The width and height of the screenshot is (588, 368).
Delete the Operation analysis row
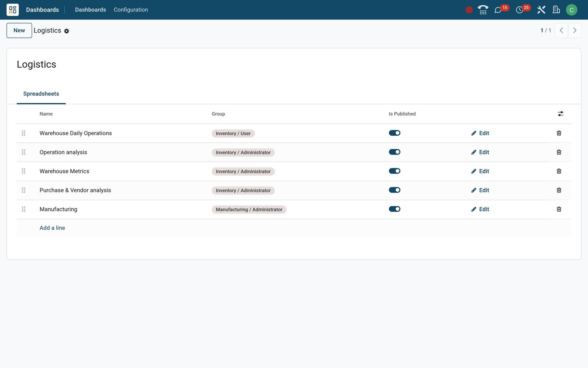[559, 152]
